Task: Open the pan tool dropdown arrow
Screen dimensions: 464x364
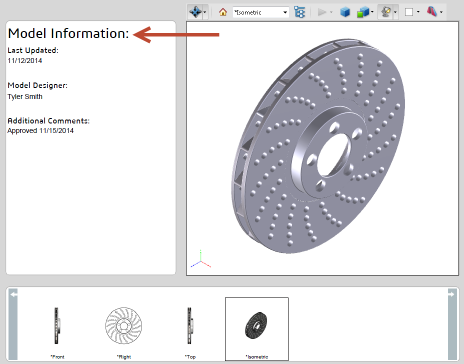Action: coord(205,13)
